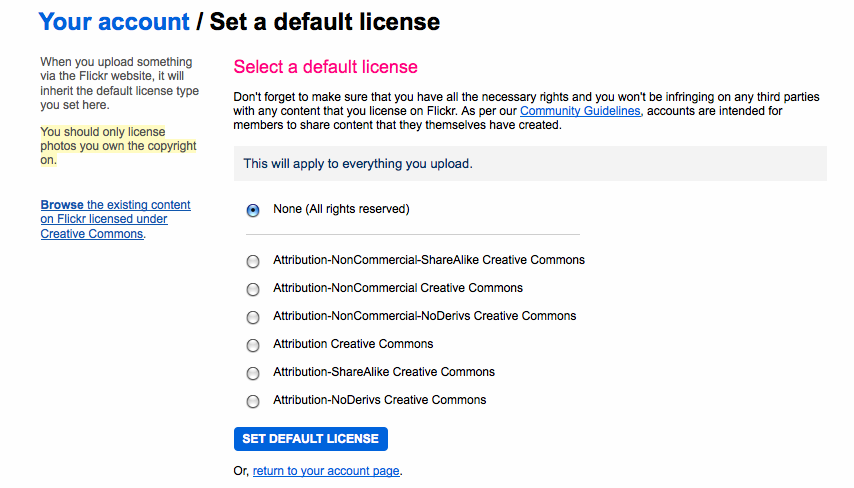Viewport: 854px width, 488px height.
Task: Click the 'Attribution-NonCommercial-ShareAlike Creative Commons' label text
Action: point(429,260)
